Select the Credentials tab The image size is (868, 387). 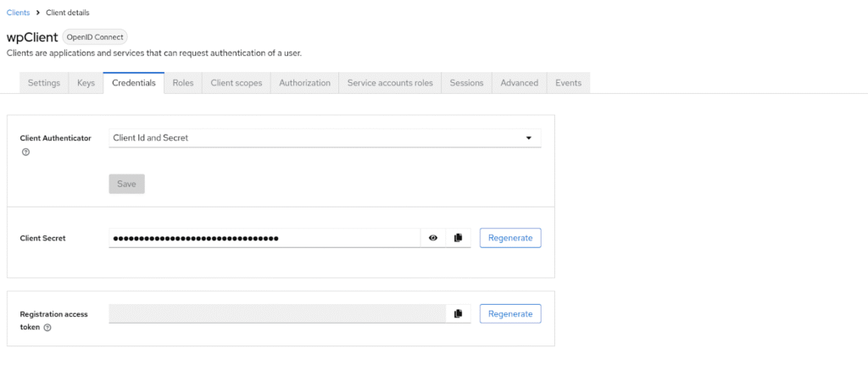(134, 83)
